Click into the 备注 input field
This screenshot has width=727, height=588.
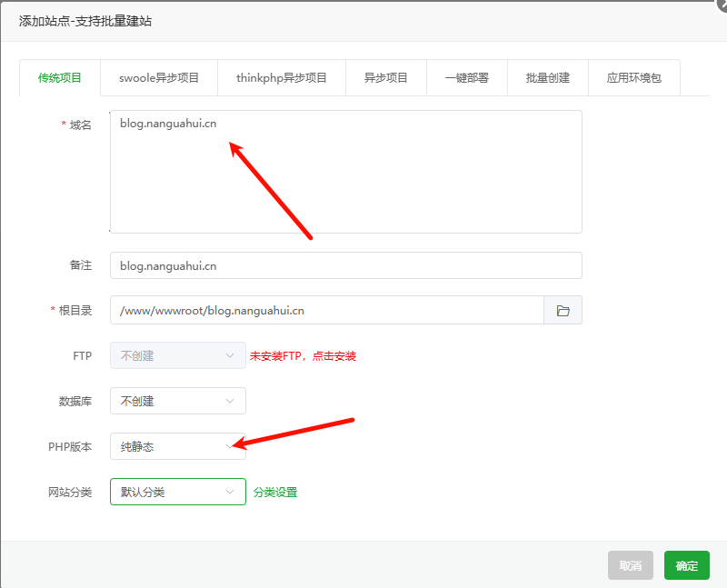coord(345,265)
